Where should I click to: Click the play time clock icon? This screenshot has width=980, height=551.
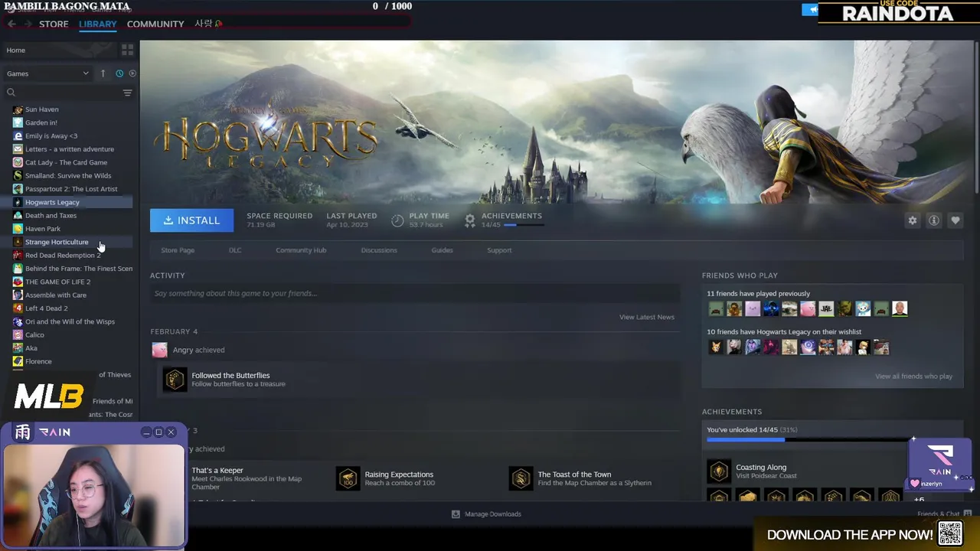[x=397, y=220]
